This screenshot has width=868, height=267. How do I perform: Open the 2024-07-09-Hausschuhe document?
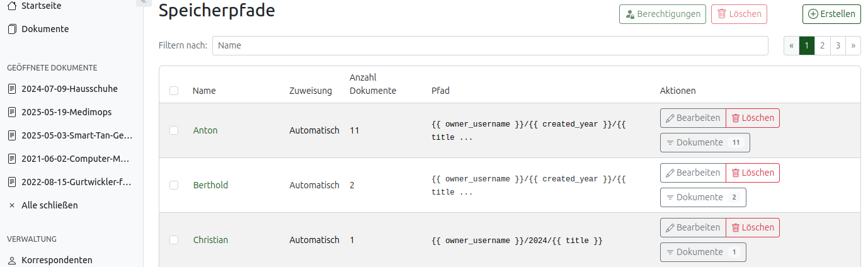tap(69, 89)
